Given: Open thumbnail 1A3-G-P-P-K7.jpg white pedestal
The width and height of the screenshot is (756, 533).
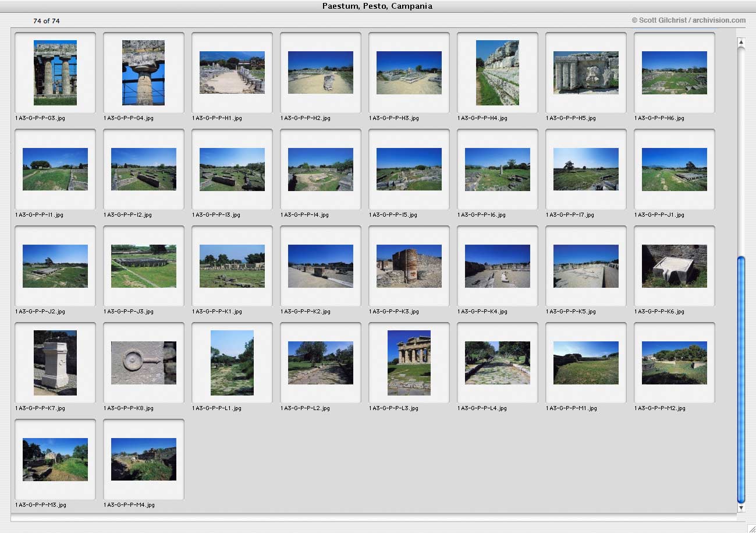Looking at the screenshot, I should click(x=55, y=363).
